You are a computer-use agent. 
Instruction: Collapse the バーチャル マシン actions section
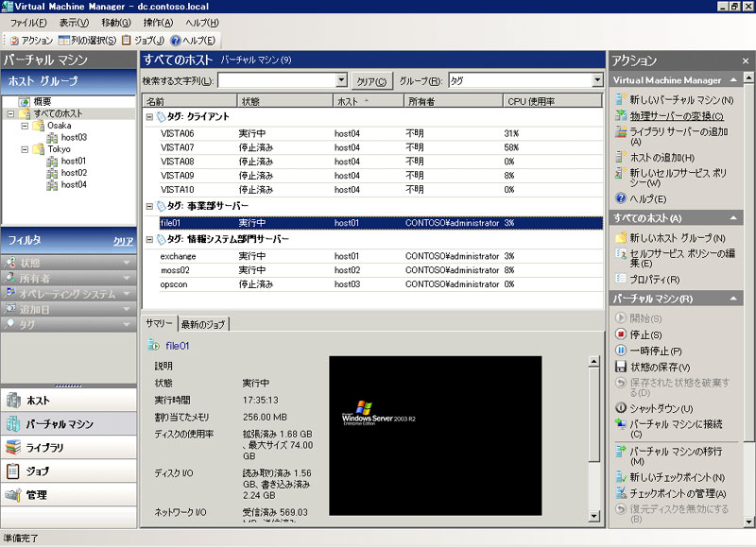733,299
